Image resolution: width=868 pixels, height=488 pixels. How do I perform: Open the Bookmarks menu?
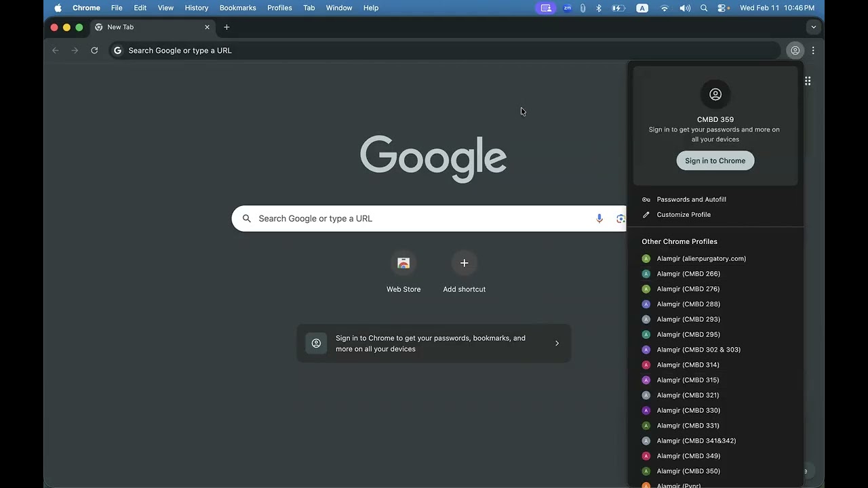(237, 7)
